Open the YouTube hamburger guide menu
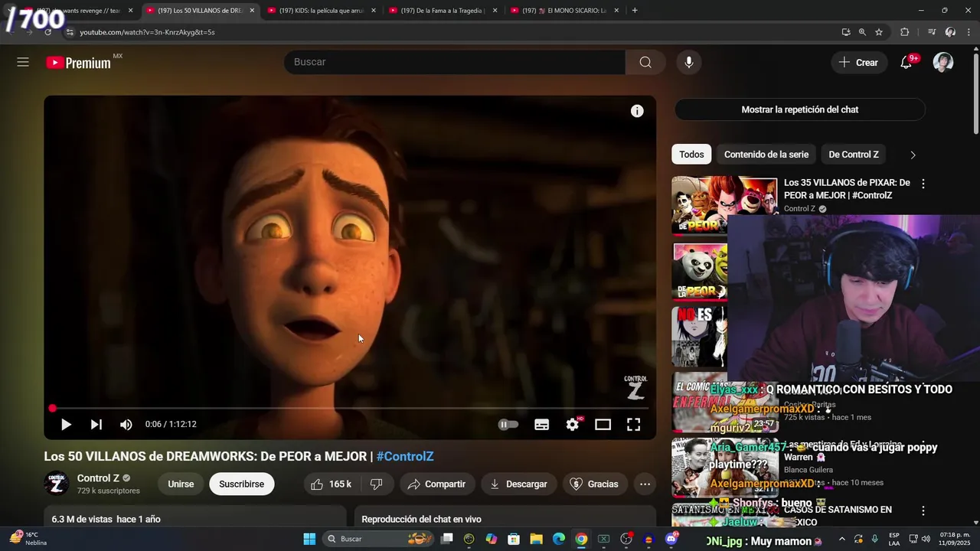 [23, 62]
